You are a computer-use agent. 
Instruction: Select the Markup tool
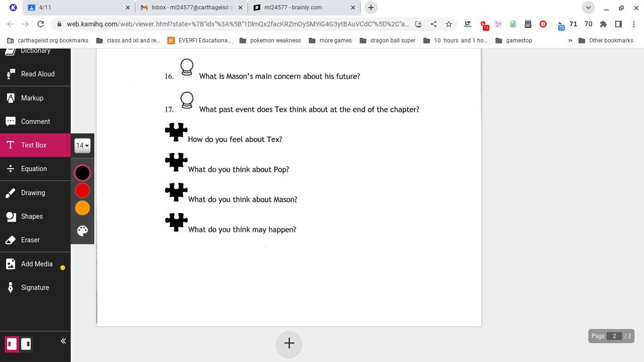[35, 98]
